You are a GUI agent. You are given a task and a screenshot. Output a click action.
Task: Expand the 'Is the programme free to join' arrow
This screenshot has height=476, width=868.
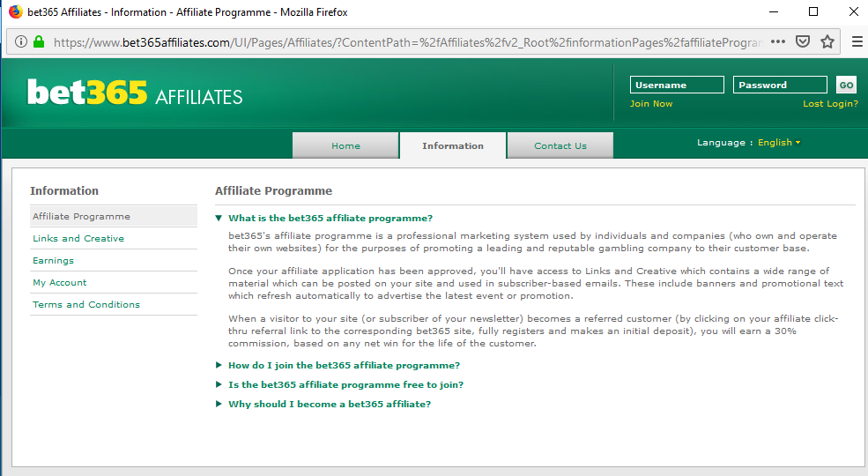tap(219, 384)
